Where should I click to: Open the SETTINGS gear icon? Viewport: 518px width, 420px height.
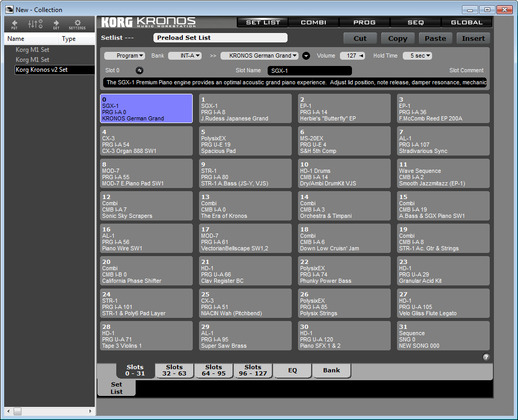(x=78, y=24)
